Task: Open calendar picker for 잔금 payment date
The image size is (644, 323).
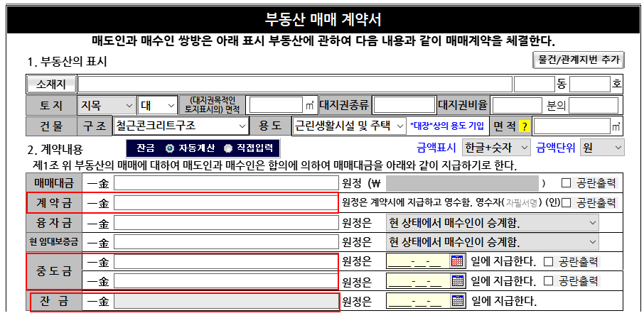Action: click(x=457, y=301)
